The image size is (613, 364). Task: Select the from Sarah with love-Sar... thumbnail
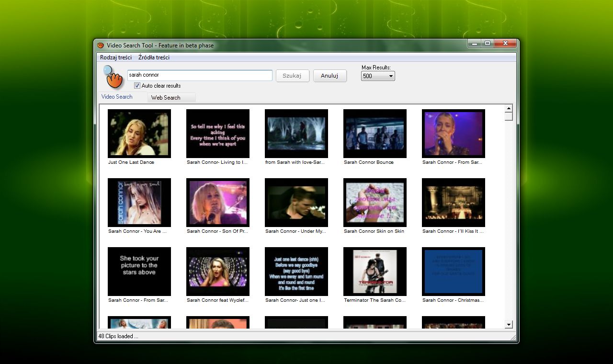pyautogui.click(x=296, y=134)
